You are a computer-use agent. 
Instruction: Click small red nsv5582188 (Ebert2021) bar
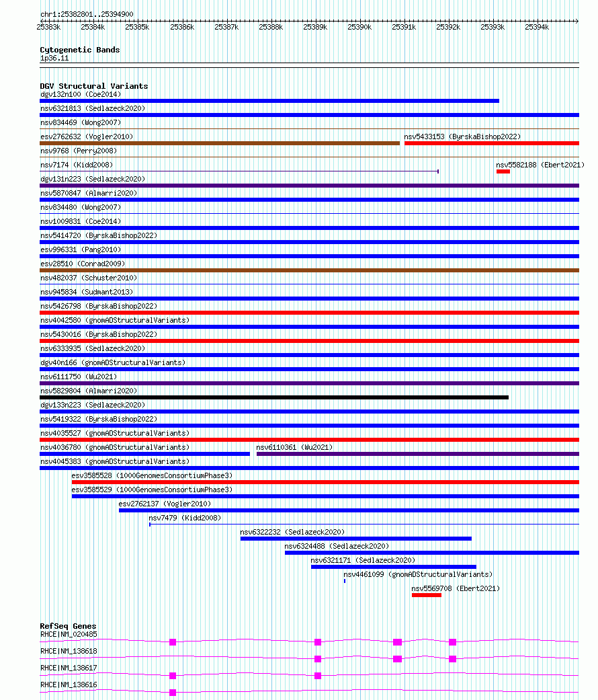coord(503,171)
